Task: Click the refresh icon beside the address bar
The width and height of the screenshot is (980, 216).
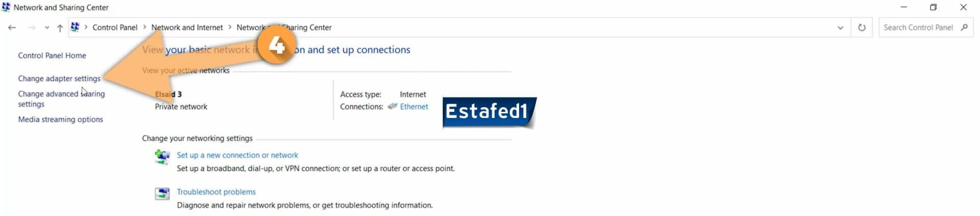Action: [x=862, y=28]
